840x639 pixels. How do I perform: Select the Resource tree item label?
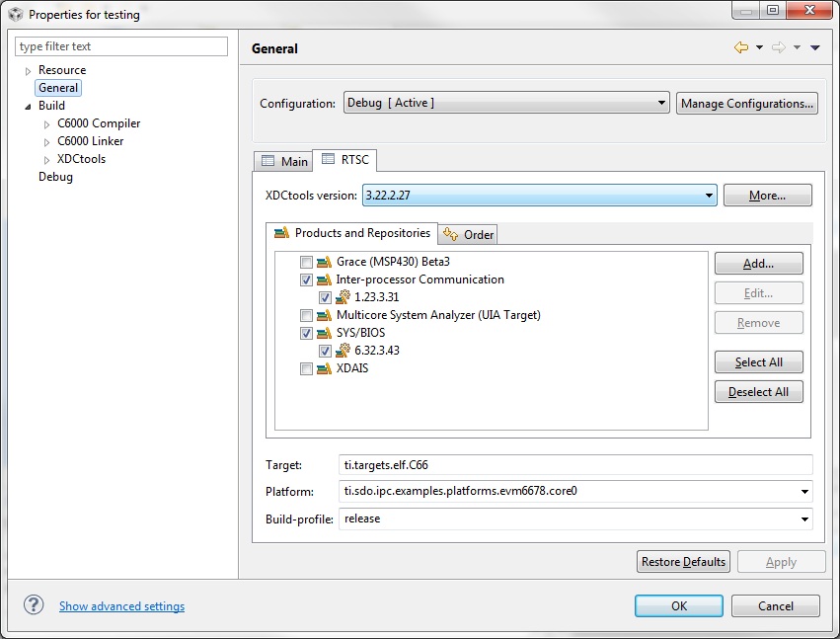[x=62, y=70]
